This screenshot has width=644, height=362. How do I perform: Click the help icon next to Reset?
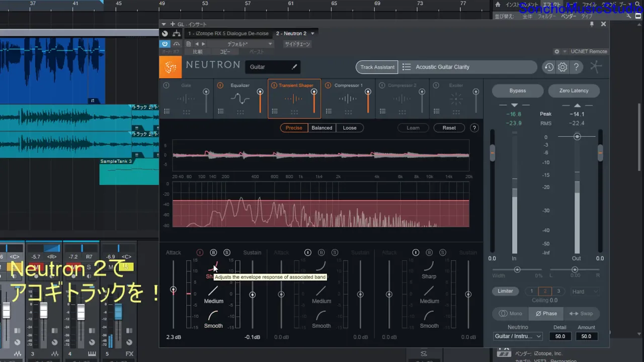click(x=474, y=128)
